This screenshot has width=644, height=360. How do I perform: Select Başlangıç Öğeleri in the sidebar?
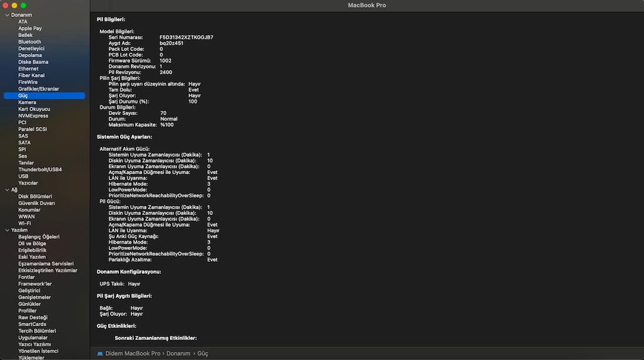click(38, 237)
